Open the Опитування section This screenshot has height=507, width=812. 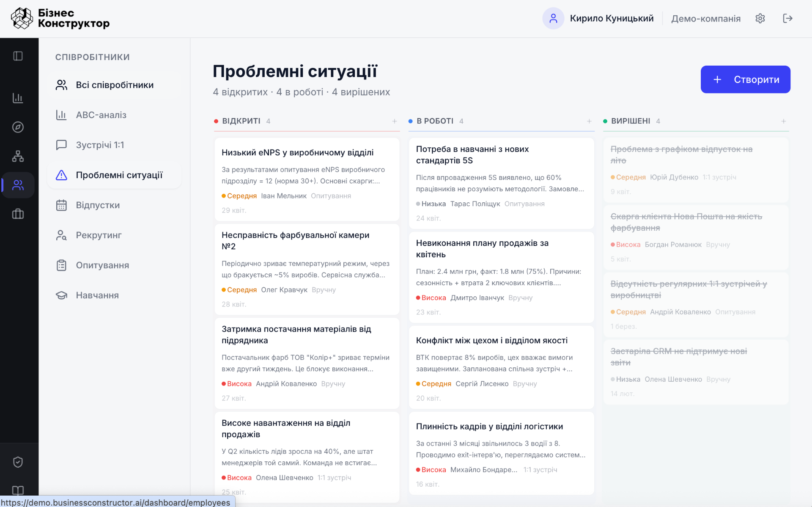click(114, 265)
